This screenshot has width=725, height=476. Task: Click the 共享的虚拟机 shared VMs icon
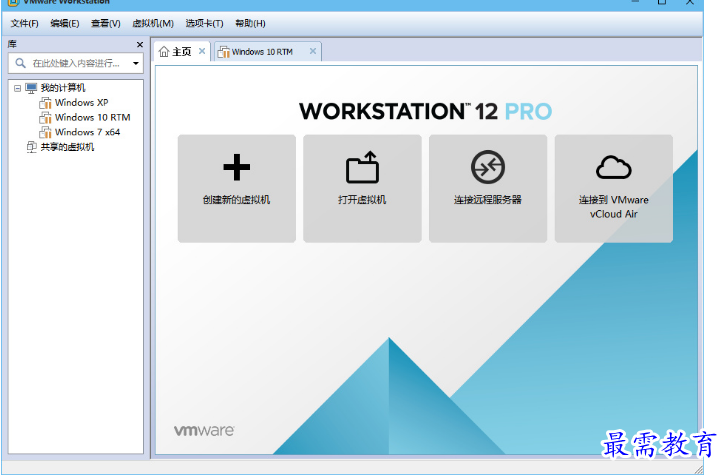(x=31, y=147)
